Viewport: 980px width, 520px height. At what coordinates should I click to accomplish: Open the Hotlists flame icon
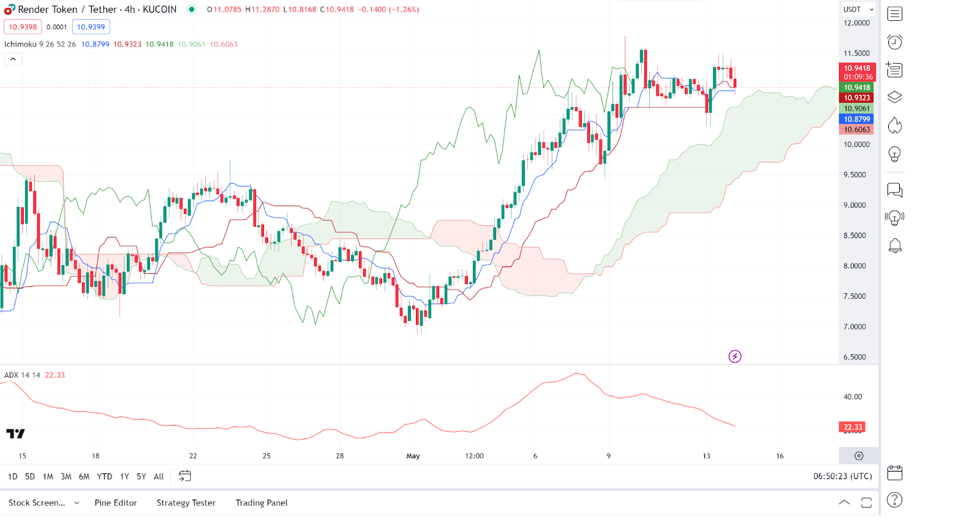[895, 126]
